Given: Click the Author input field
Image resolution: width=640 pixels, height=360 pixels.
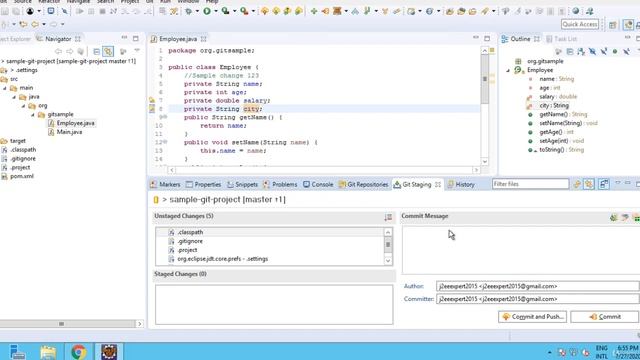Looking at the screenshot, I should click(538, 286).
